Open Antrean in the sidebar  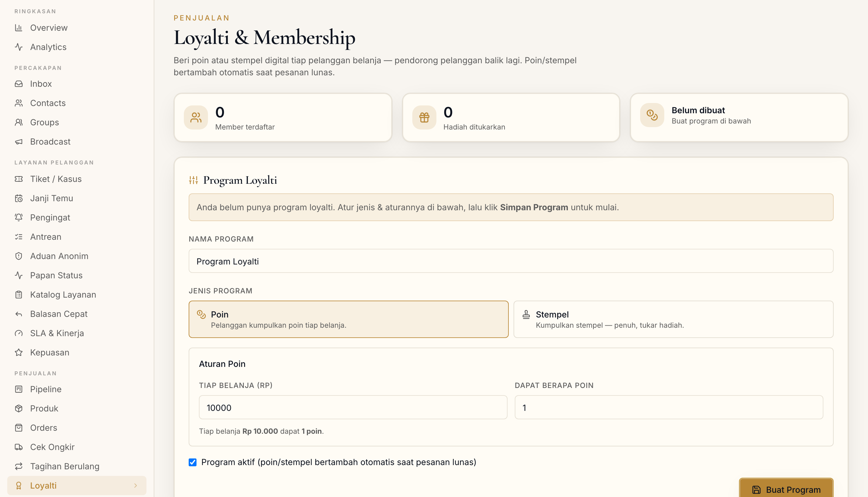click(77, 237)
